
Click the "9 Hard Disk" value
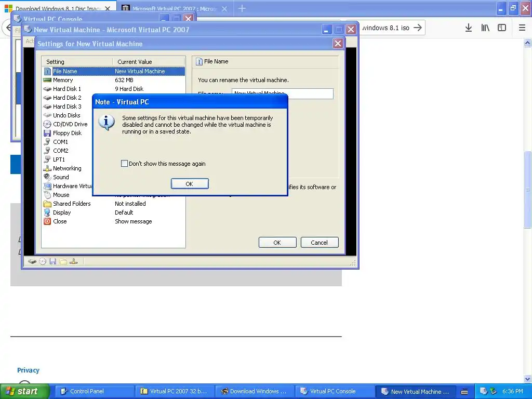tap(129, 89)
